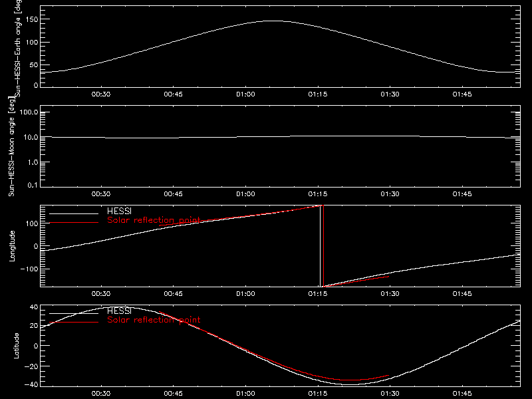Click Solar reflection point legend text in Latitude plot
Image resolution: width=532 pixels, height=399 pixels.
click(154, 320)
